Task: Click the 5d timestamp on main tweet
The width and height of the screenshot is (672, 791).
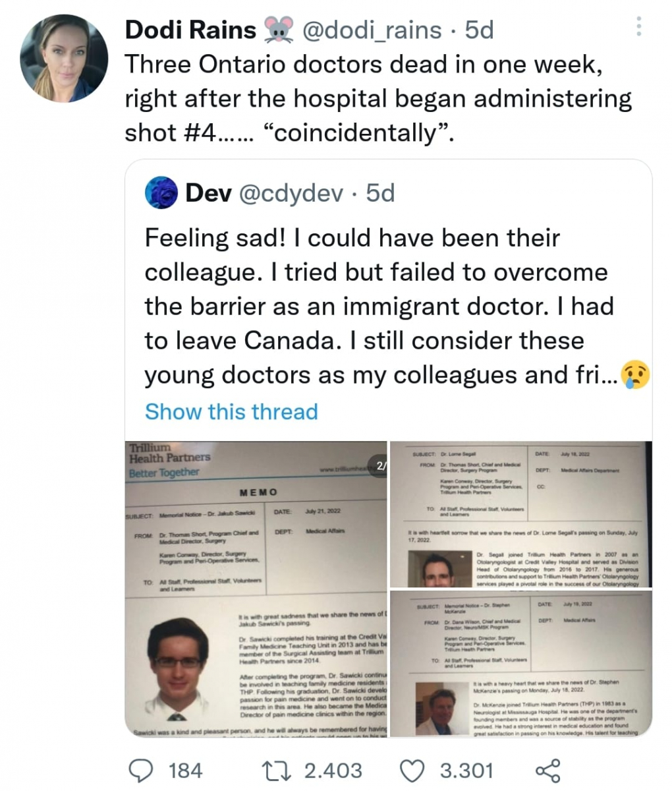Action: [x=479, y=30]
